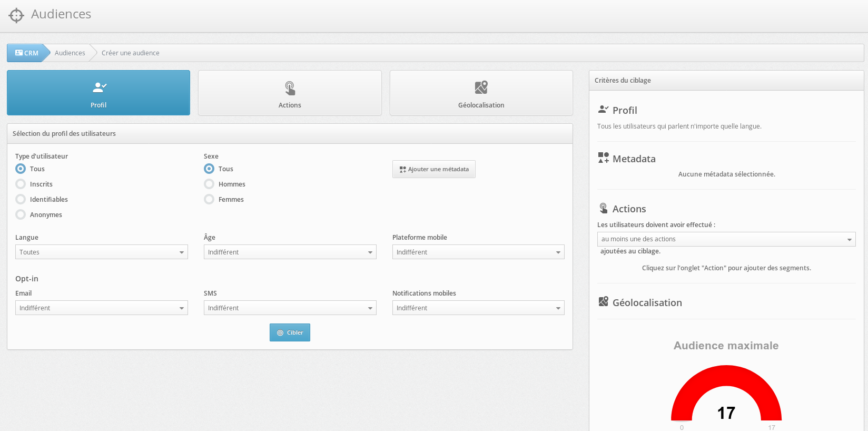Choose Femmes under Sexe
Viewport: 868px width, 431px height.
click(209, 199)
